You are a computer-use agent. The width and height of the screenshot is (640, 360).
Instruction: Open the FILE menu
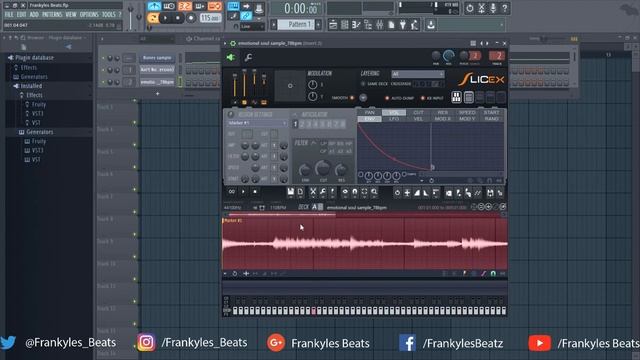(9, 15)
